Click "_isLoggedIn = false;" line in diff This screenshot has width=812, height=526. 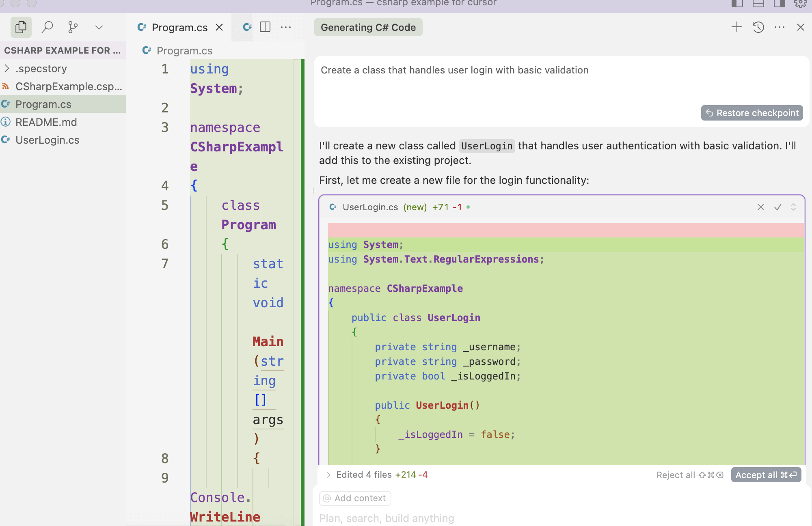coord(456,434)
